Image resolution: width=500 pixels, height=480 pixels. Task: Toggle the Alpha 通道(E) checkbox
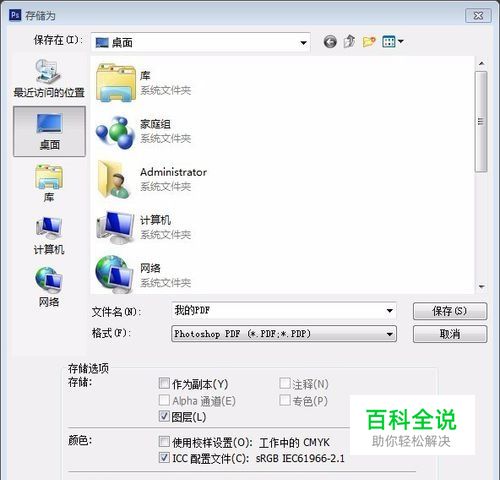(164, 400)
